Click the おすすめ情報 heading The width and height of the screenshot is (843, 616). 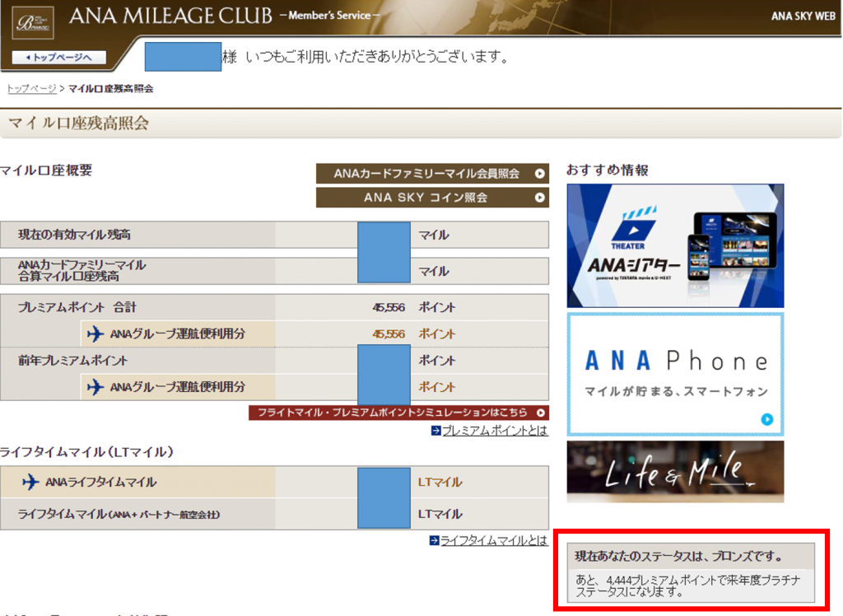pyautogui.click(x=608, y=170)
